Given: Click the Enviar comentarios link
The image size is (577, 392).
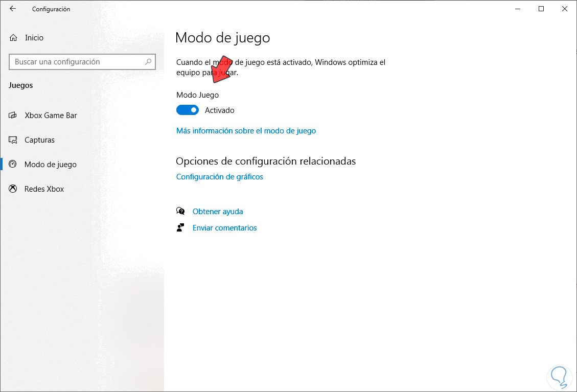Looking at the screenshot, I should pos(225,228).
